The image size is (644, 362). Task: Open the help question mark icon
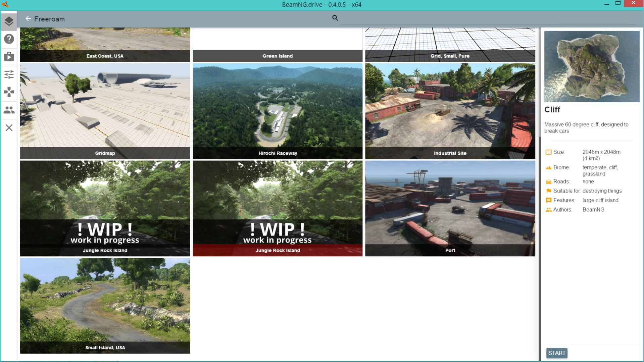9,39
